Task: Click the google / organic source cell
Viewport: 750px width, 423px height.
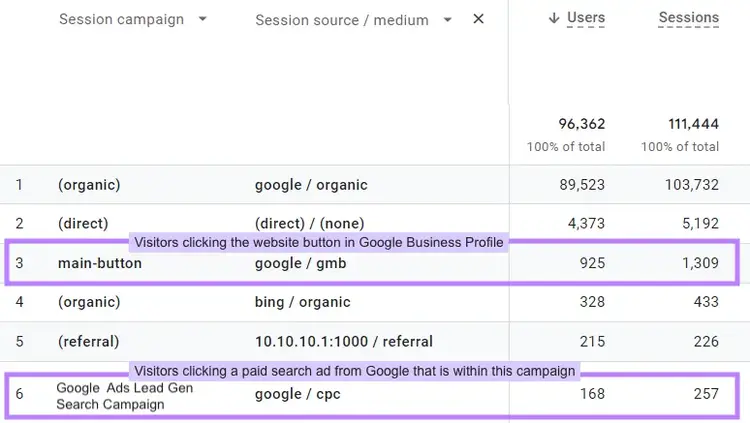Action: [311, 185]
